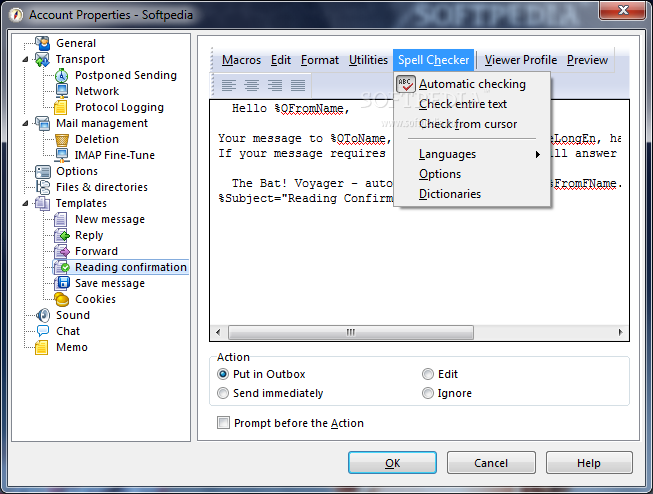The image size is (653, 494).
Task: Open the Format menu
Action: (x=320, y=60)
